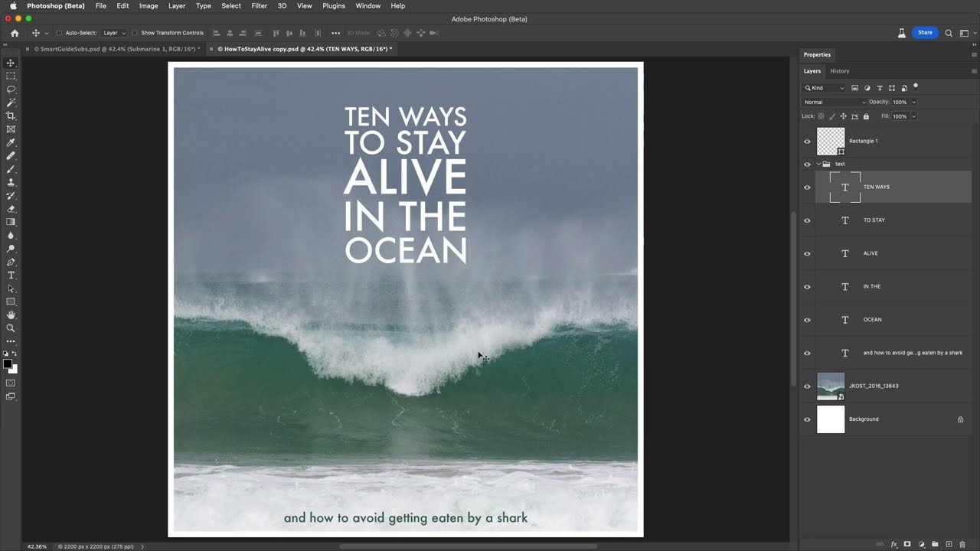Open the search icon at top right
The image size is (980, 551).
(949, 33)
